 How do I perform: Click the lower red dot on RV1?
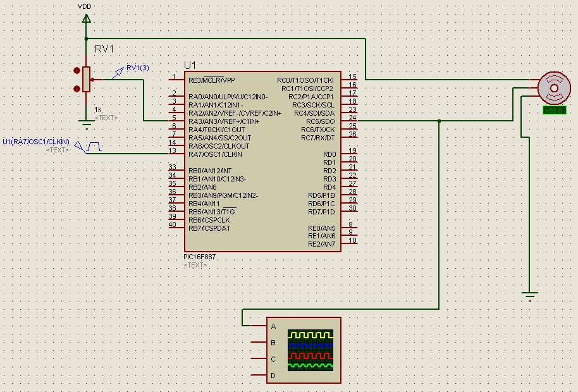coord(77,89)
